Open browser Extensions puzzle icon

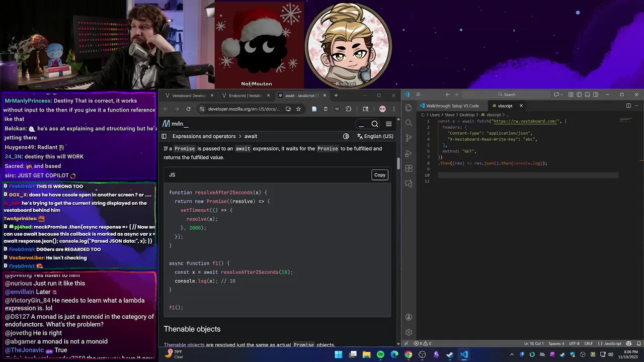click(x=349, y=109)
